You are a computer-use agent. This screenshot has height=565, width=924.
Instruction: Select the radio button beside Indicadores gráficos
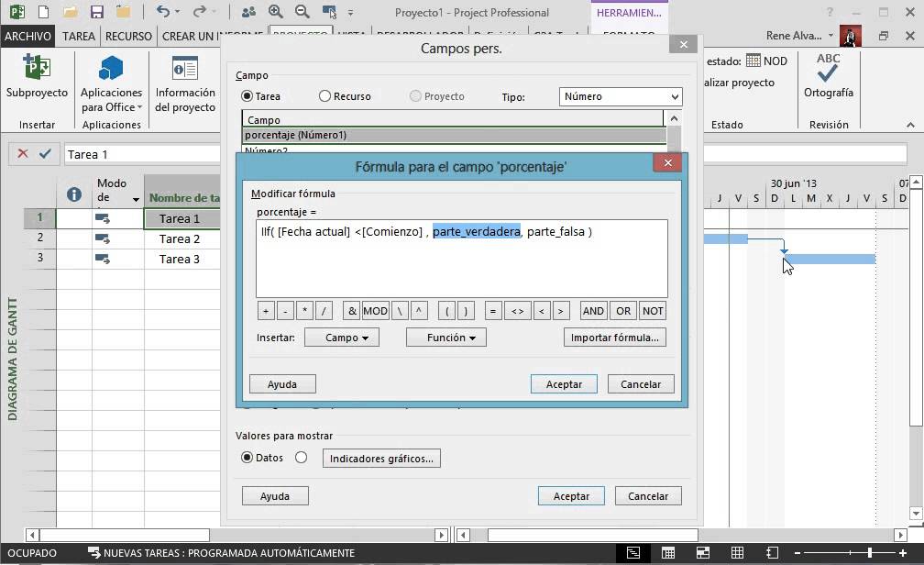[x=301, y=458]
